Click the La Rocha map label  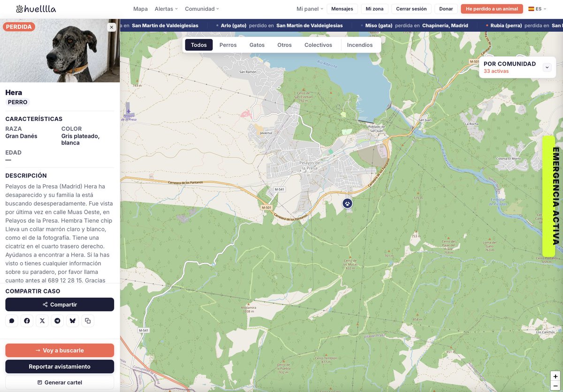pyautogui.click(x=471, y=124)
